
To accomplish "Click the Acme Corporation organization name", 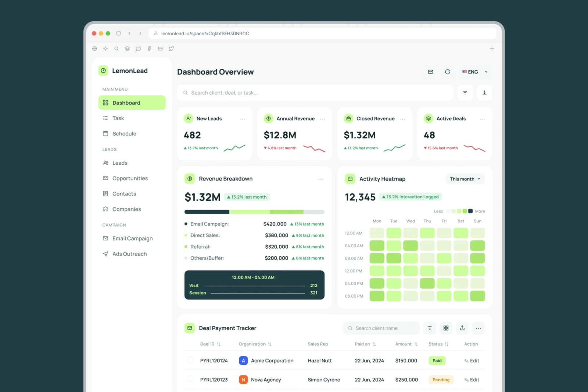I will [x=272, y=361].
